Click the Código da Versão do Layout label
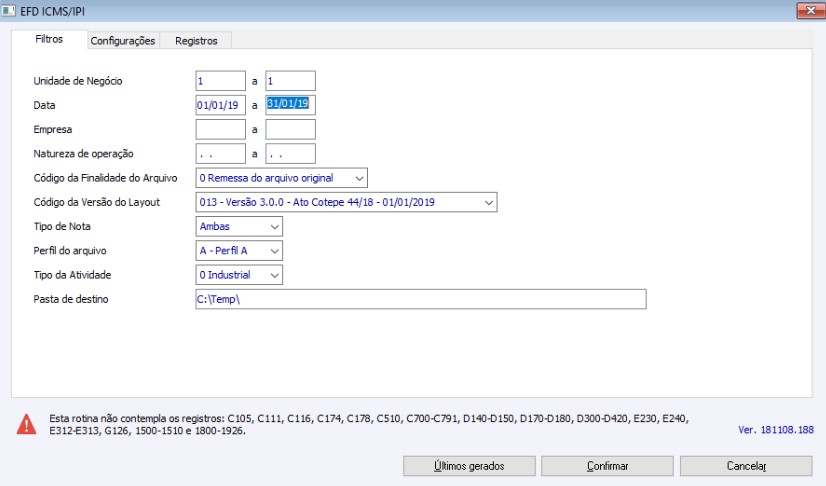Screen dimensions: 826x486 tap(96, 202)
